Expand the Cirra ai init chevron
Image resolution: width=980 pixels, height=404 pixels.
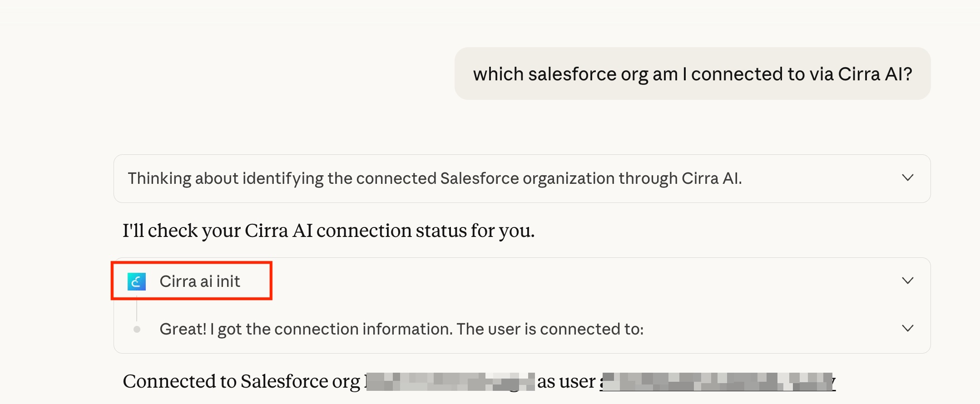point(907,281)
